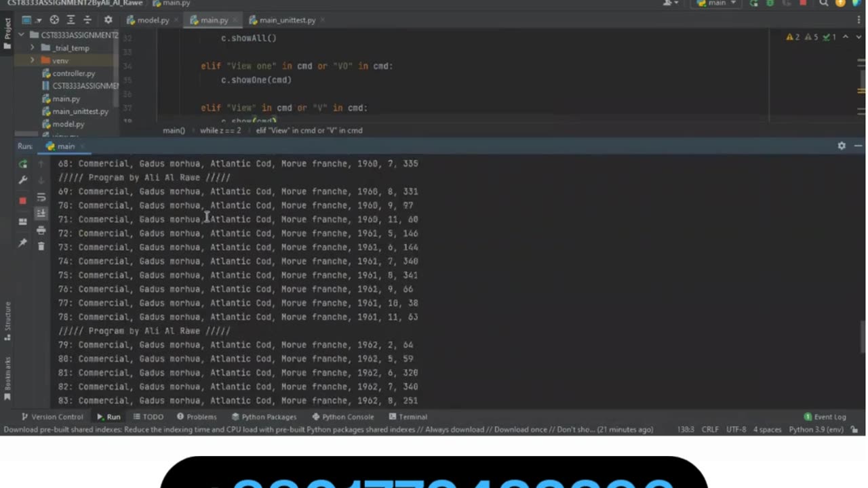
Task: Toggle soft-wrap in the console
Action: tap(41, 197)
